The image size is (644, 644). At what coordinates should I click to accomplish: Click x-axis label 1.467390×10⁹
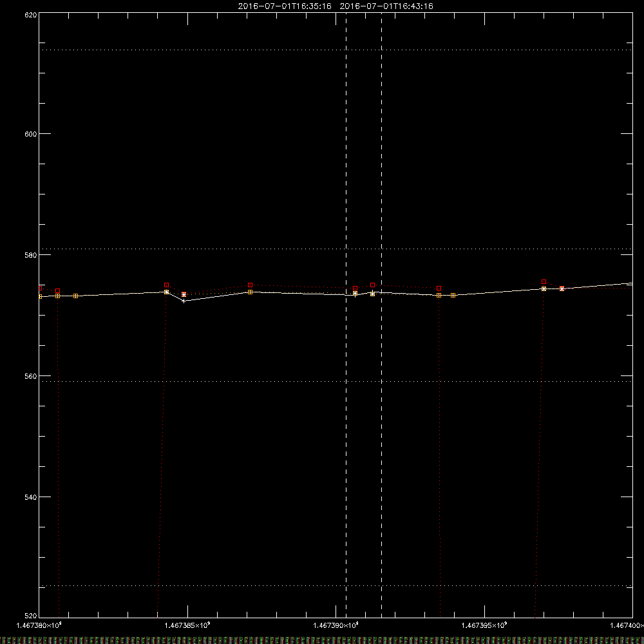click(x=336, y=625)
